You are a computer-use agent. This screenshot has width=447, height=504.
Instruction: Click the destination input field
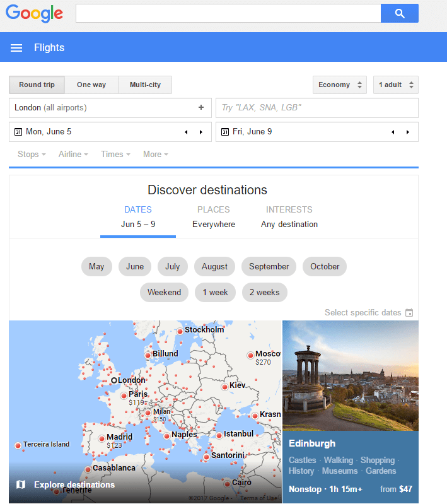316,108
